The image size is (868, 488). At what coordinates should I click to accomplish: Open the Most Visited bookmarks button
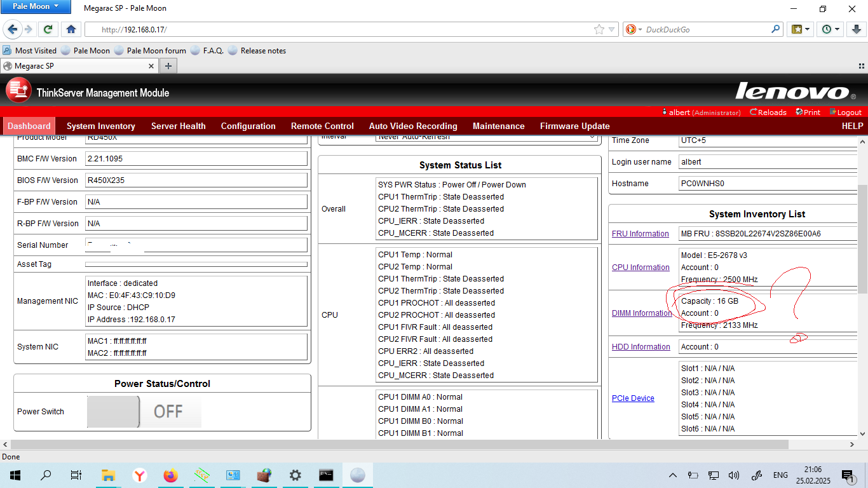pyautogui.click(x=30, y=51)
